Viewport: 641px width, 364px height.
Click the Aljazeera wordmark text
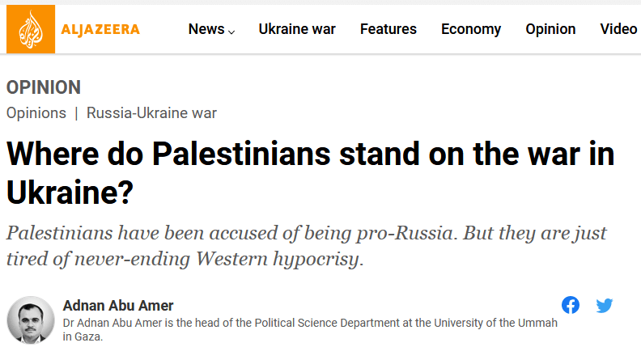pyautogui.click(x=100, y=30)
